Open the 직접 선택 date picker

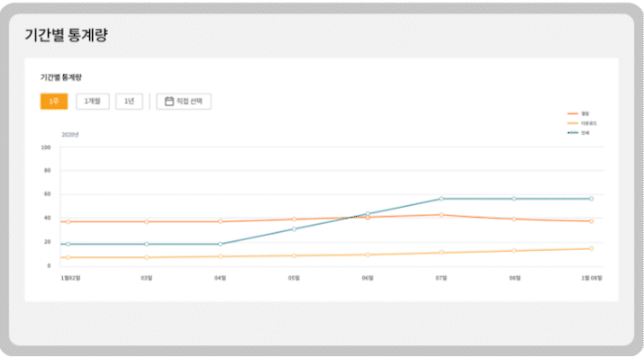coord(184,102)
